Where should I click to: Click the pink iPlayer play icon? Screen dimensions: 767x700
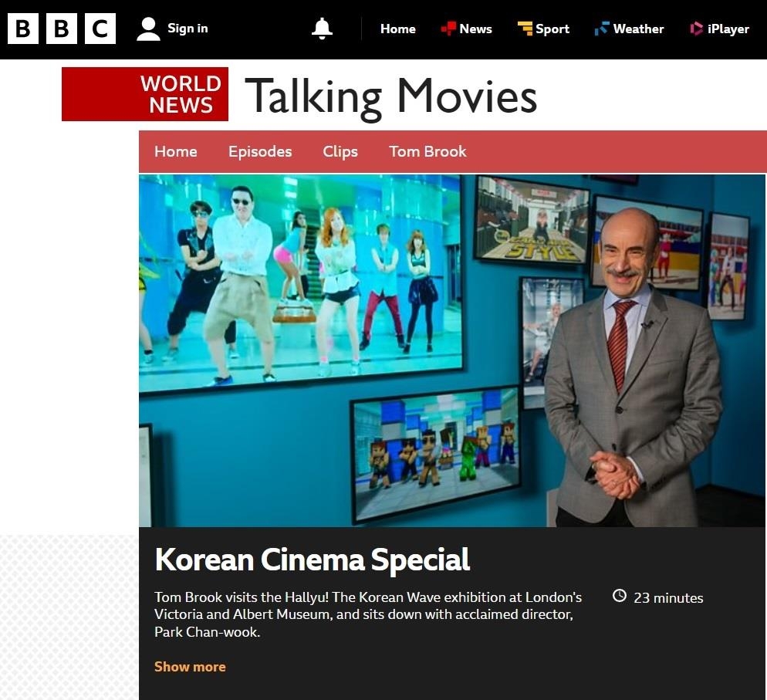click(696, 29)
